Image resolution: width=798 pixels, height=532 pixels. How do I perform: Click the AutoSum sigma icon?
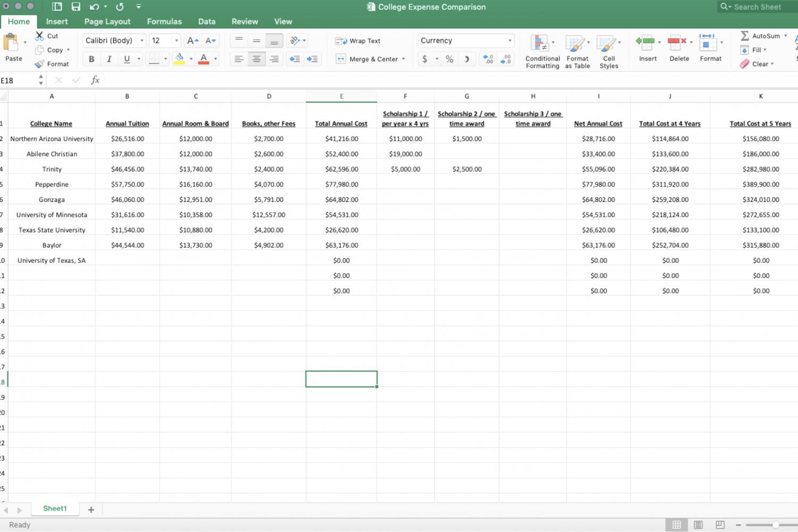[745, 36]
